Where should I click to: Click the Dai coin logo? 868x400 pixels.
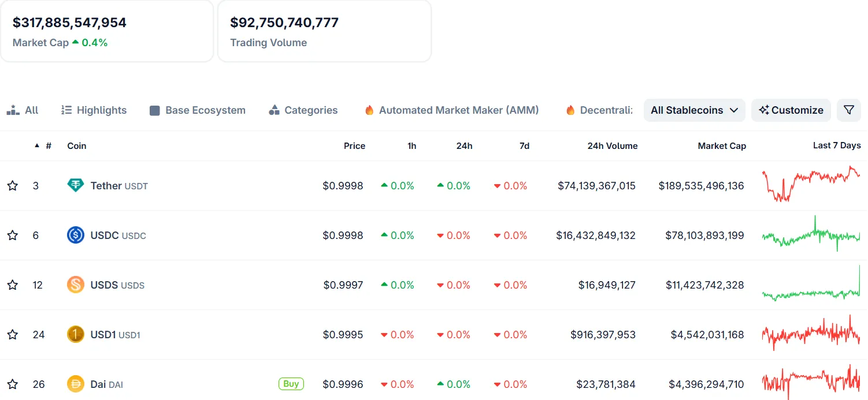(x=76, y=384)
